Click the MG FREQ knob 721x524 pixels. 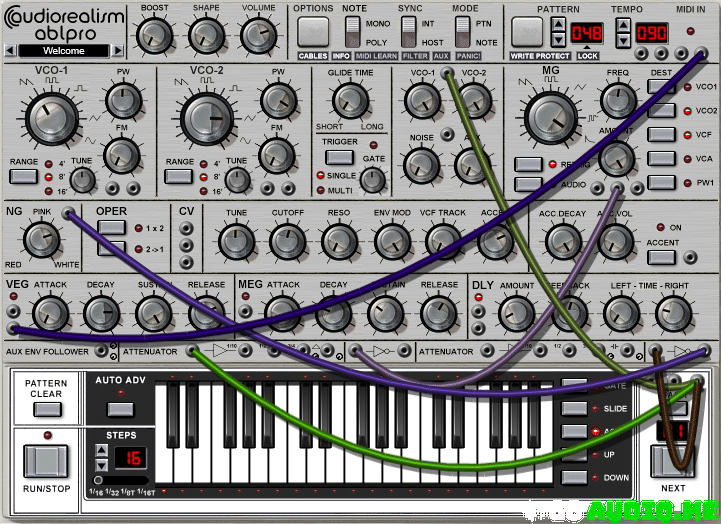pyautogui.click(x=618, y=101)
